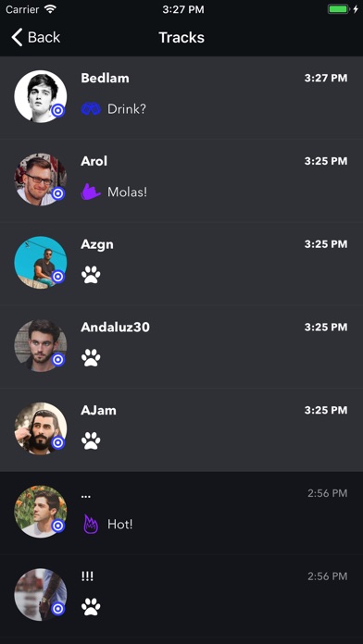Click the paw print under !!!
This screenshot has height=644, width=363.
tap(91, 607)
